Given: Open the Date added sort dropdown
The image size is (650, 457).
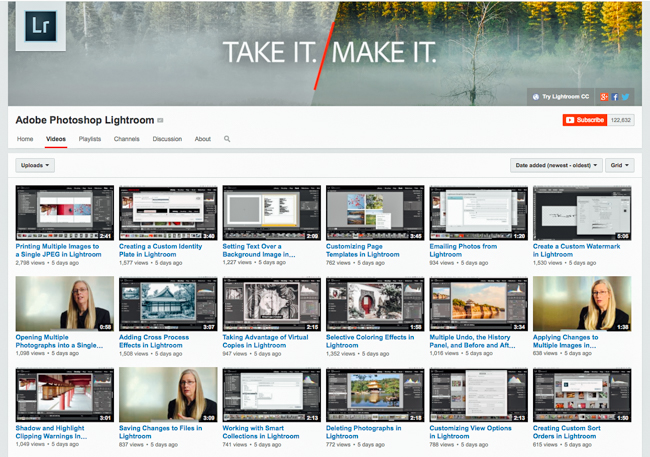Looking at the screenshot, I should pos(556,165).
